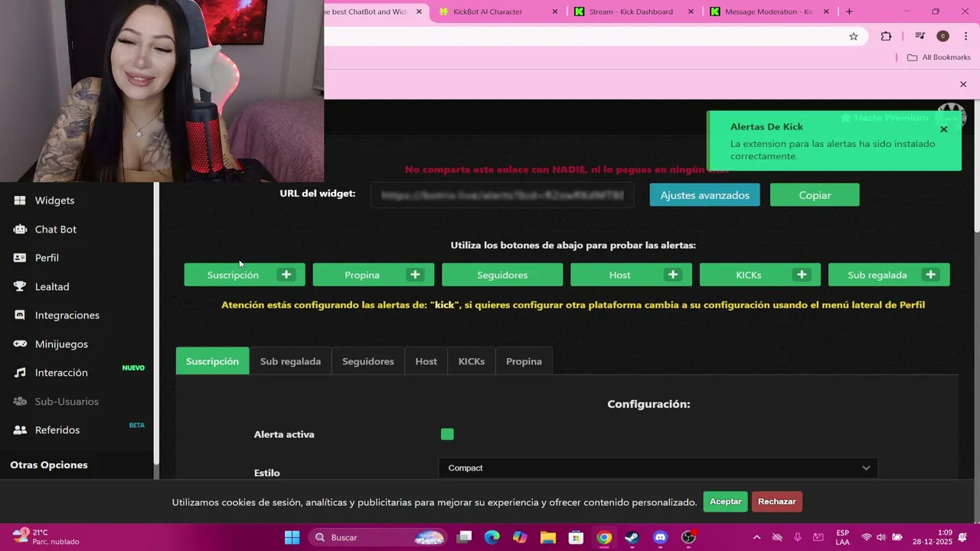Click the blurred widget URL field
Viewport: 980px width, 551px height.
(x=502, y=195)
